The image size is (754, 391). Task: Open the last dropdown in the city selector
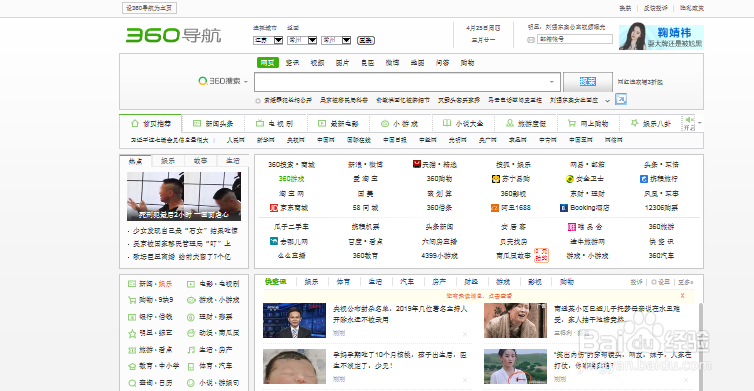coord(336,40)
